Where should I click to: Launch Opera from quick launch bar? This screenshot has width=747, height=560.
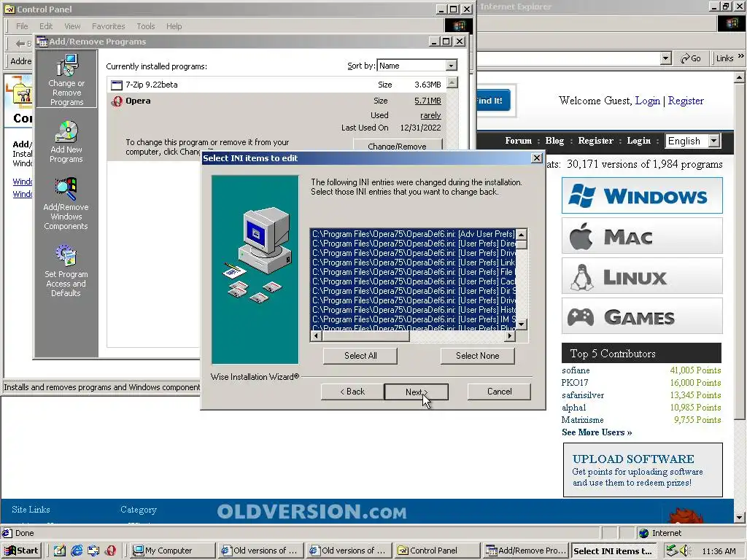pyautogui.click(x=111, y=551)
